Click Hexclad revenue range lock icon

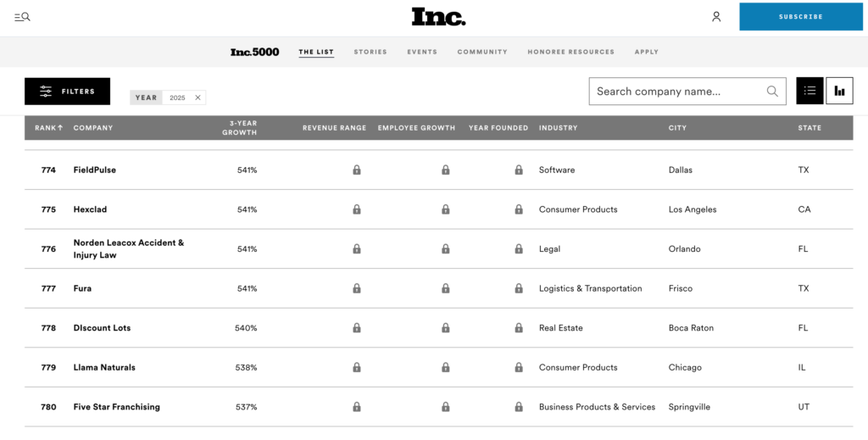coord(357,209)
